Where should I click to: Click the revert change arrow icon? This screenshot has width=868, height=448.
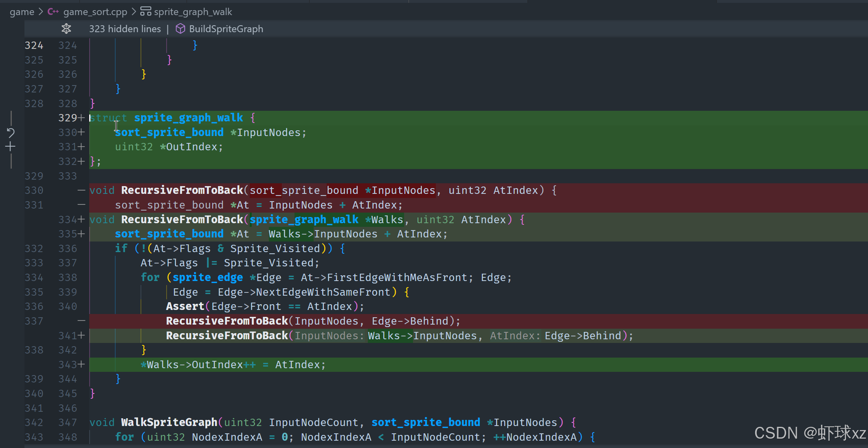[11, 132]
